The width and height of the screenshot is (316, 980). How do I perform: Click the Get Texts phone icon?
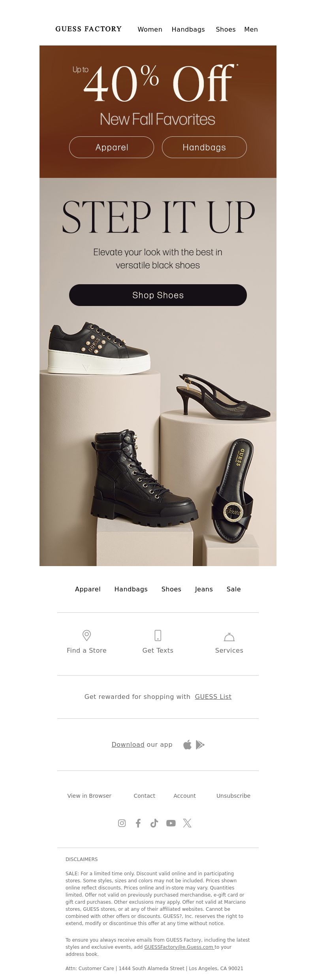click(x=158, y=635)
